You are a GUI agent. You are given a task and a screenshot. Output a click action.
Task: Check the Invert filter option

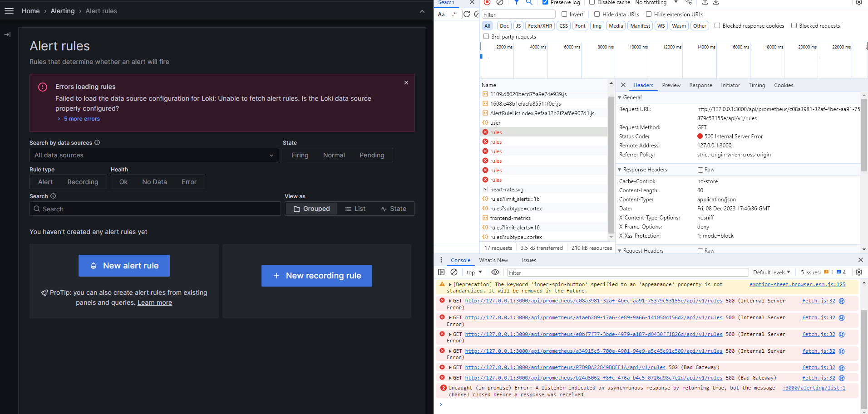point(564,14)
